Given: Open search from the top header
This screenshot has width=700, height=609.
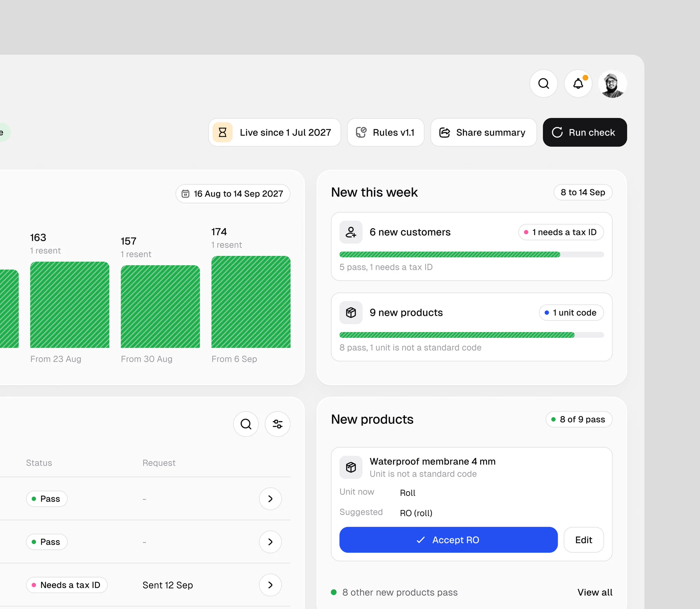Looking at the screenshot, I should tap(543, 84).
